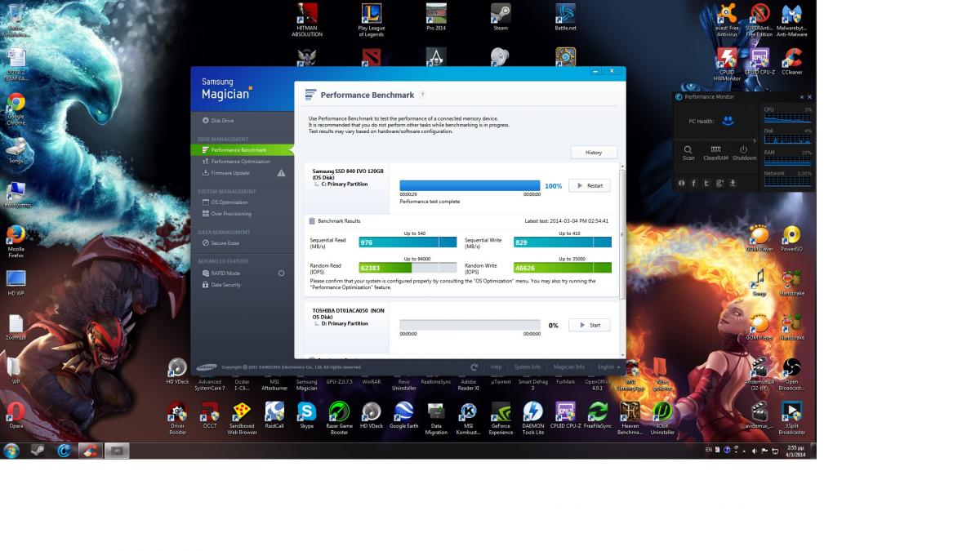Restart benchmark for Samsung SSD 840 EVO
The height and width of the screenshot is (551, 980).
(590, 185)
